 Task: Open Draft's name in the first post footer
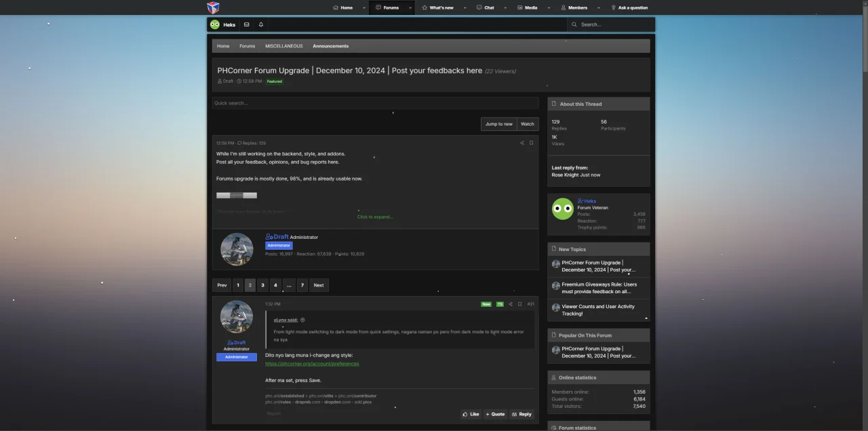click(x=281, y=237)
